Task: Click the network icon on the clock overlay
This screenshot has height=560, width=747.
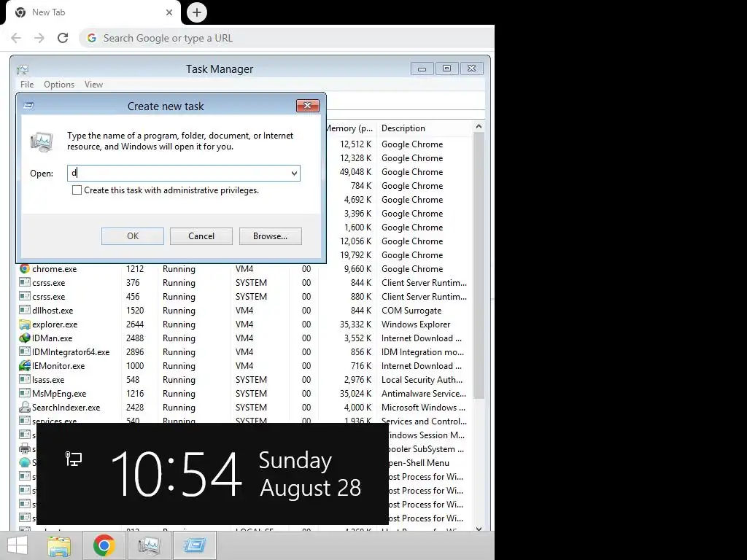Action: click(x=74, y=459)
